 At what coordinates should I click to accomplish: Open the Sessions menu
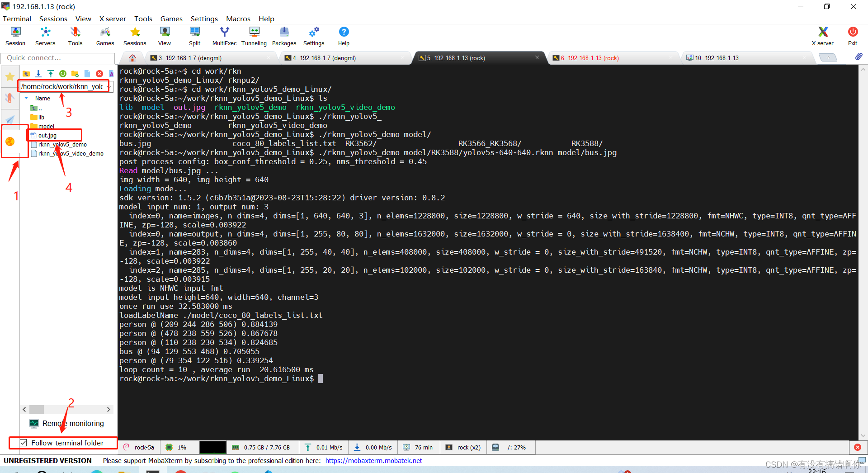tap(53, 19)
